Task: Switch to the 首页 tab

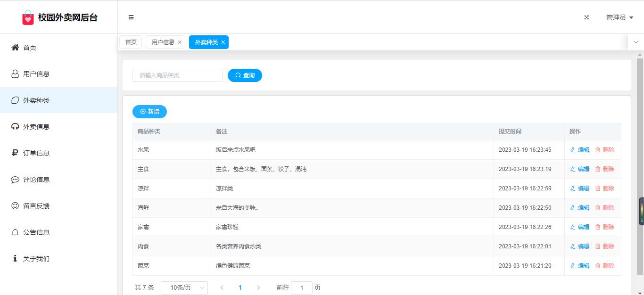Action: 131,42
